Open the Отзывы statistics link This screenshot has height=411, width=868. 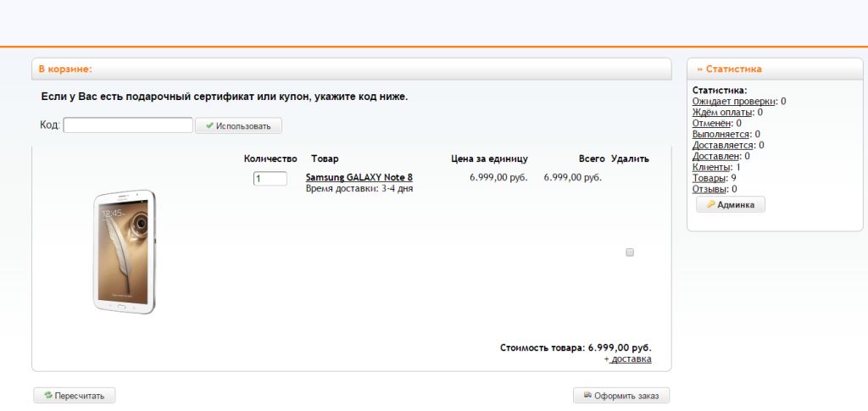pyautogui.click(x=709, y=189)
